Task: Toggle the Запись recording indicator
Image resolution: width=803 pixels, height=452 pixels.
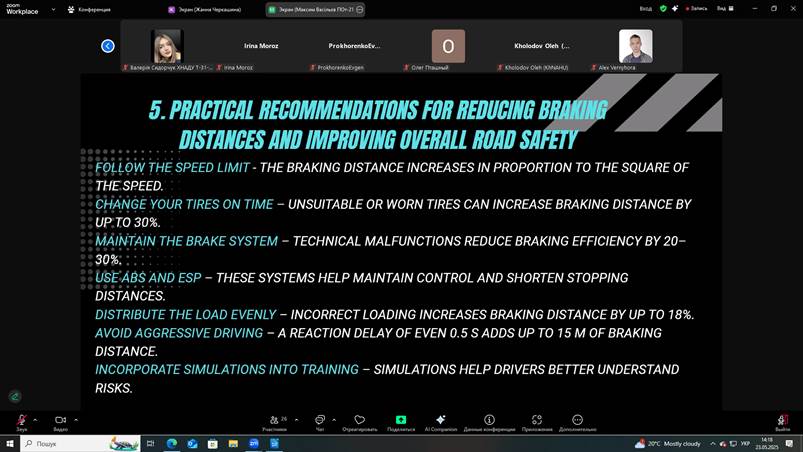Action: pyautogui.click(x=693, y=8)
